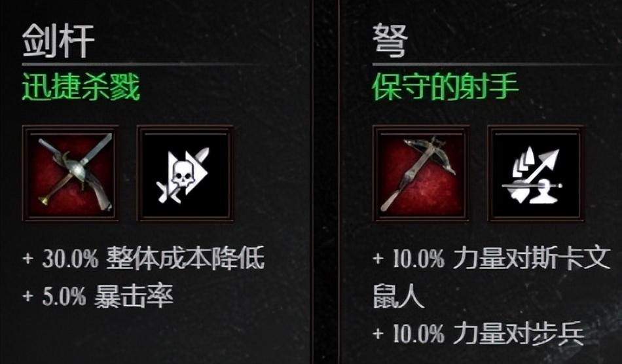The height and width of the screenshot is (364, 622).
Task: Click the crossbow weapon icon
Action: coord(421,173)
